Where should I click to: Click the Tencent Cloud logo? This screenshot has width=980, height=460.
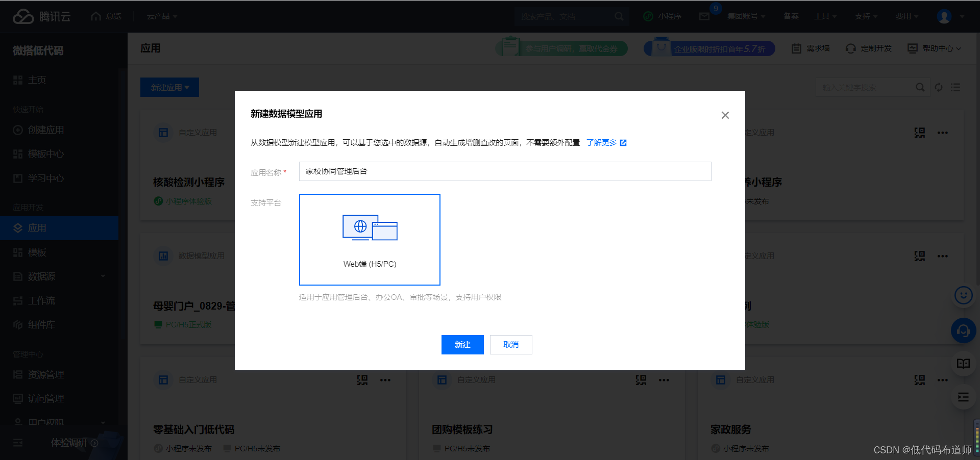[x=42, y=16]
